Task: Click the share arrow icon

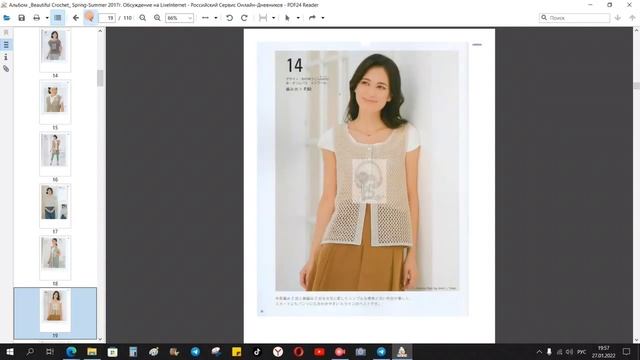Action: 312,18
